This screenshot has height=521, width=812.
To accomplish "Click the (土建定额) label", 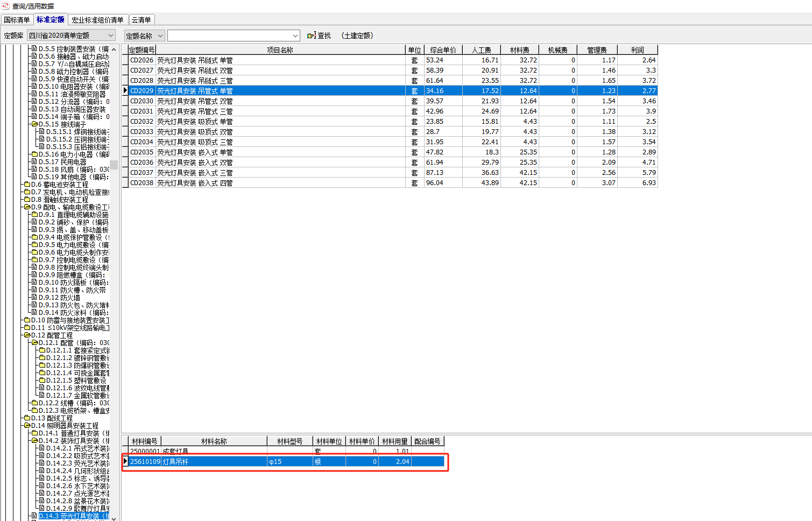I will pos(357,36).
